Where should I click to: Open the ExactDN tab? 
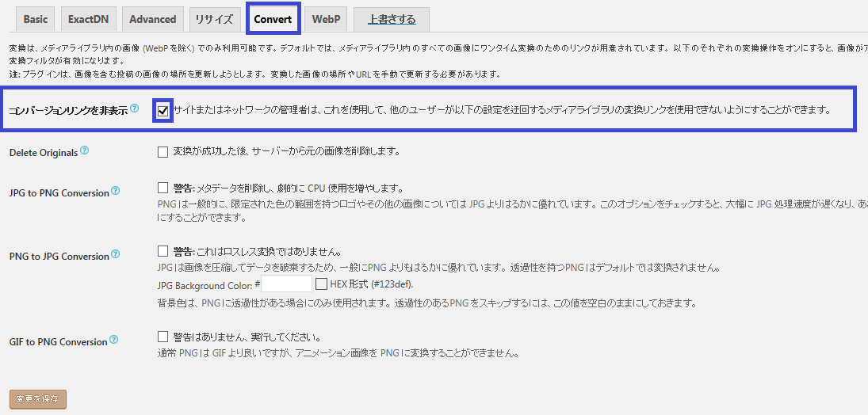click(x=88, y=19)
